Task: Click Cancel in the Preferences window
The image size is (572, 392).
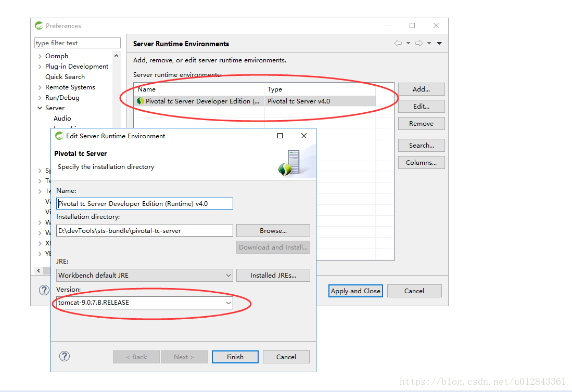Action: click(414, 291)
